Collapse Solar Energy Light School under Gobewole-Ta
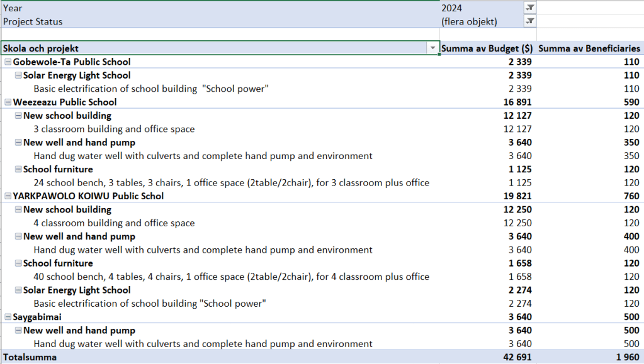 (x=18, y=75)
